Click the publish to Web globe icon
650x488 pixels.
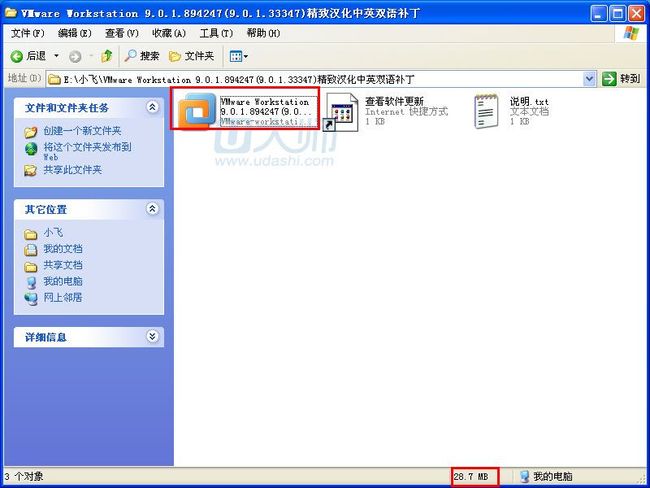31,148
